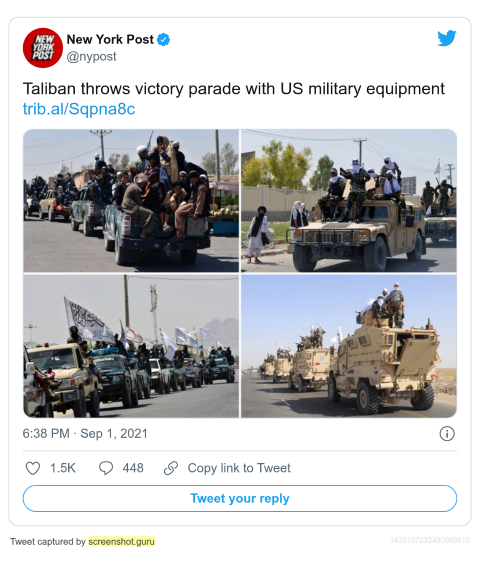This screenshot has width=480, height=565.
Task: Open the New York Post display name
Action: tap(110, 39)
